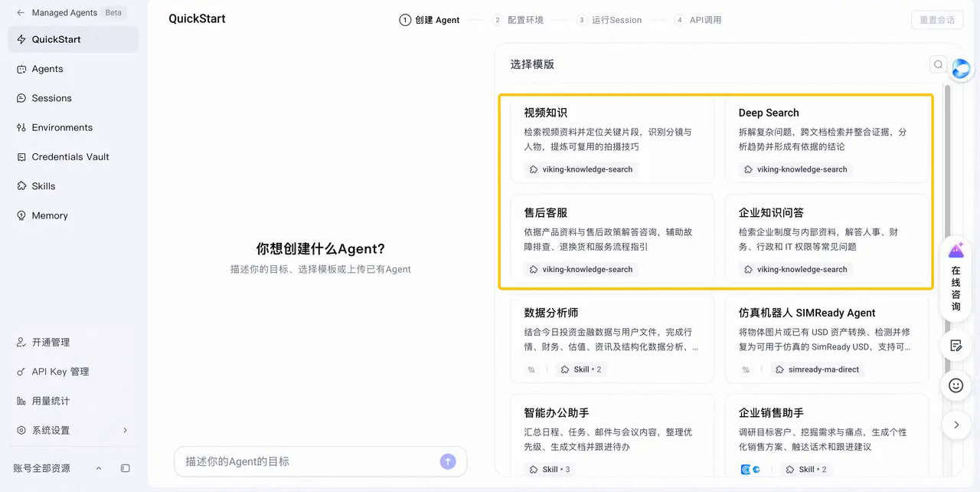Choose the 仿真机器人 SIMReady Agent template
980x492 pixels.
coord(827,339)
